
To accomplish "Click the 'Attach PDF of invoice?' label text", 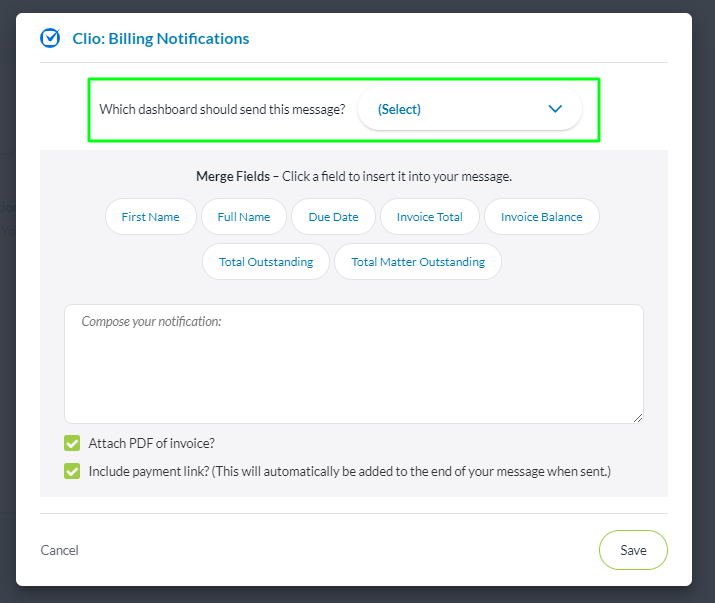I will [x=151, y=443].
